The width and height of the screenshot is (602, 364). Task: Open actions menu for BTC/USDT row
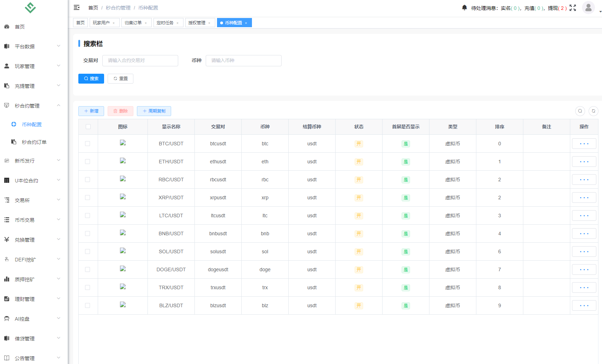[584, 144]
